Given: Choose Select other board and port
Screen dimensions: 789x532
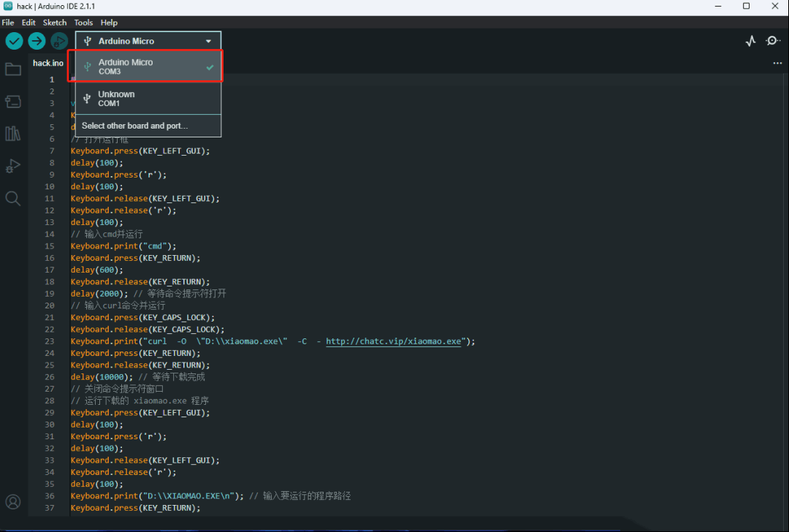Looking at the screenshot, I should (148, 126).
